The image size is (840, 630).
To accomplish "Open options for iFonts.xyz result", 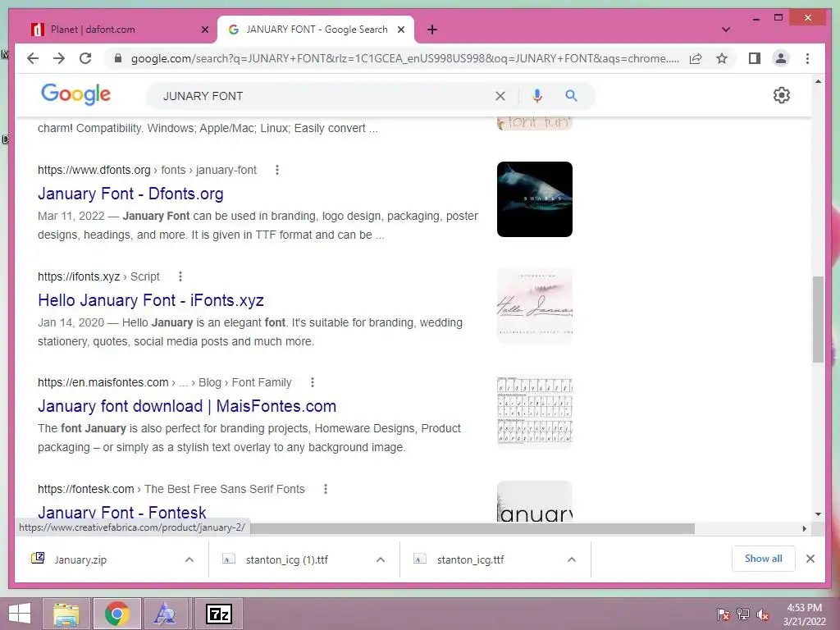I will click(x=180, y=276).
